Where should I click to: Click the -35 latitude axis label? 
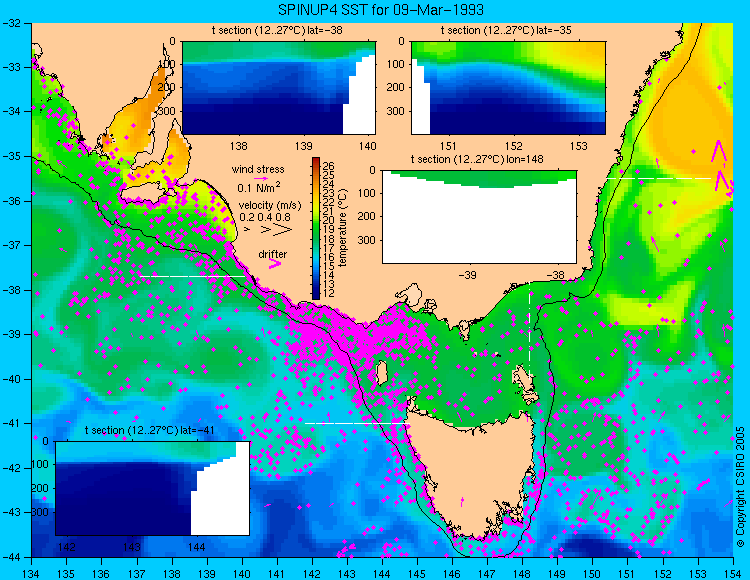[x=11, y=156]
